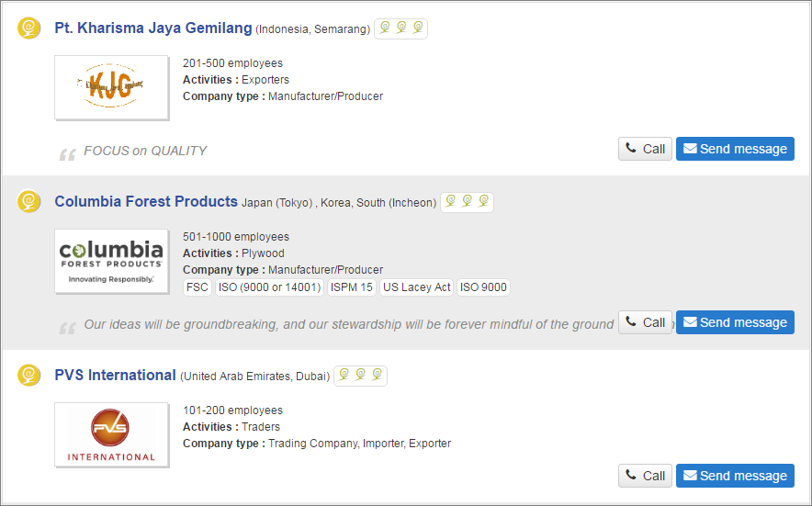
Task: Click the "(Indonesia, Semarang)" location text
Action: point(313,29)
